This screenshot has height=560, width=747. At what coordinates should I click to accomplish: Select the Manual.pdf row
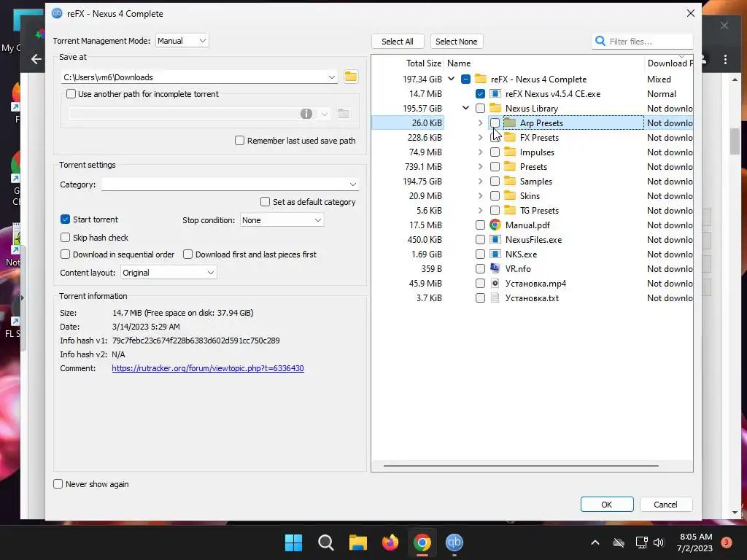(532, 225)
